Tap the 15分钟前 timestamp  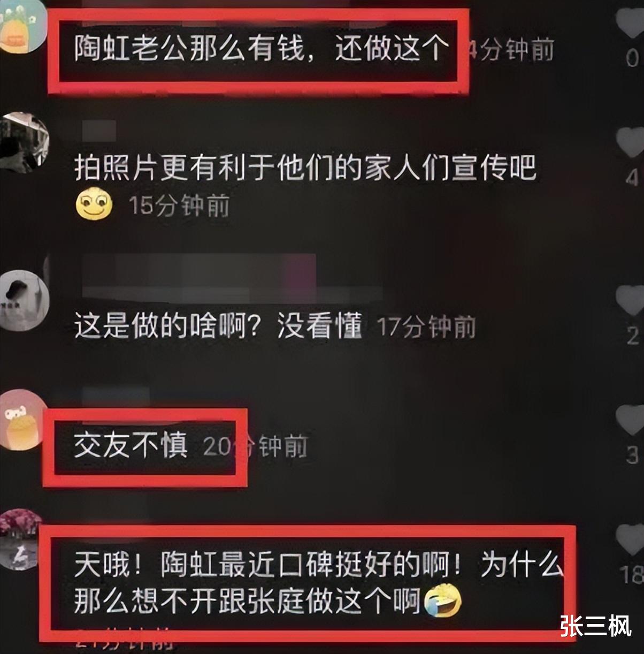click(180, 206)
